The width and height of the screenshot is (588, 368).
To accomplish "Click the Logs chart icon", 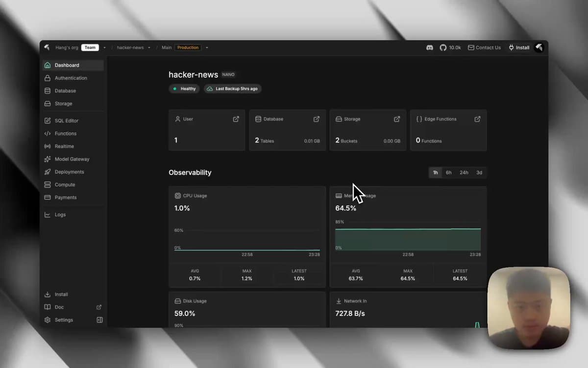I will click(x=48, y=214).
